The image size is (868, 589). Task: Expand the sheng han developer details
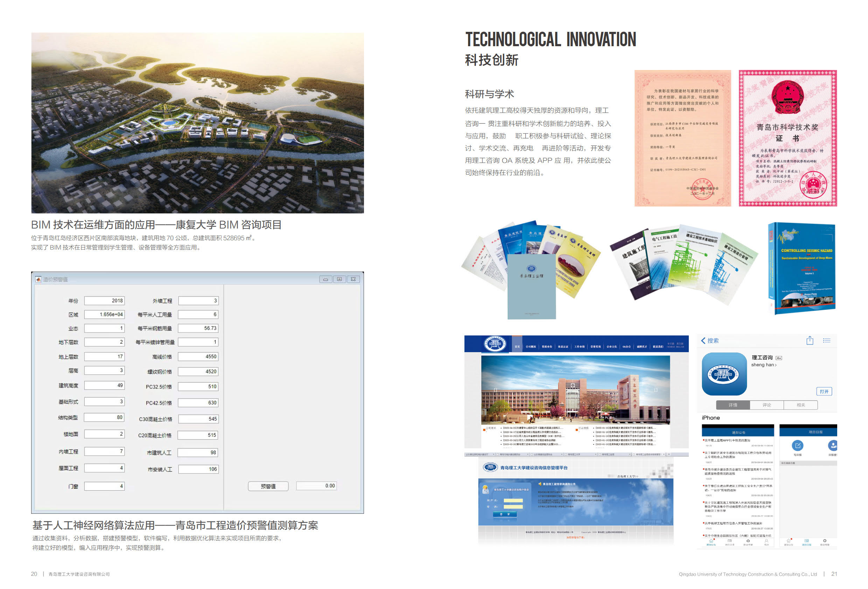click(x=763, y=365)
